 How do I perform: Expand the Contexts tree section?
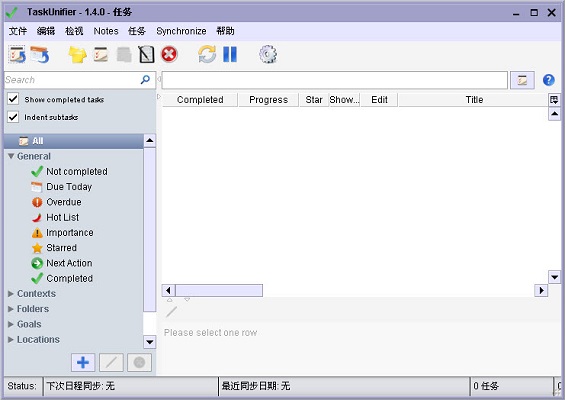coord(11,294)
